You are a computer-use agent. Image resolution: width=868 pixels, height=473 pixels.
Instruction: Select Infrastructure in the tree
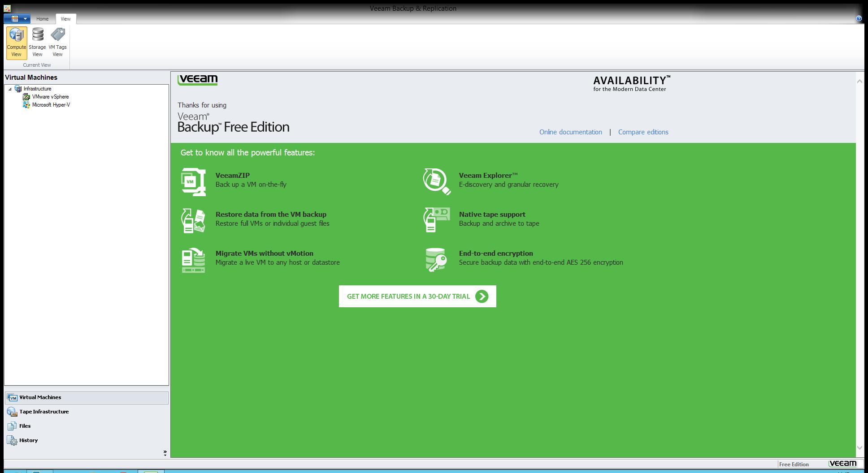[x=37, y=89]
